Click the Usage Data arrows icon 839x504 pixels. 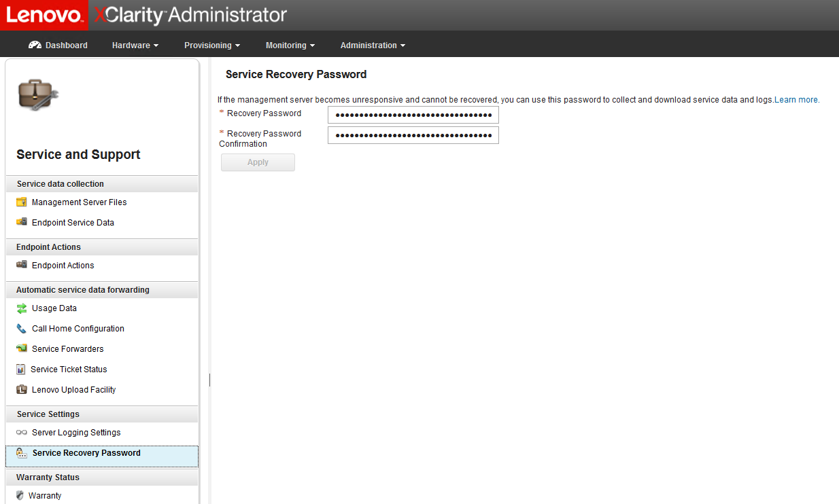coord(21,308)
